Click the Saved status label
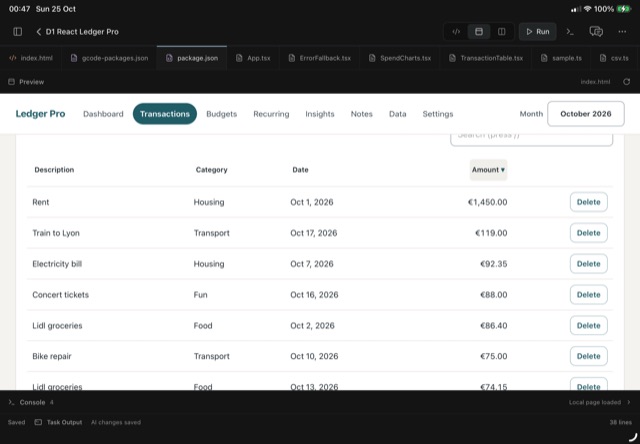 (16, 422)
